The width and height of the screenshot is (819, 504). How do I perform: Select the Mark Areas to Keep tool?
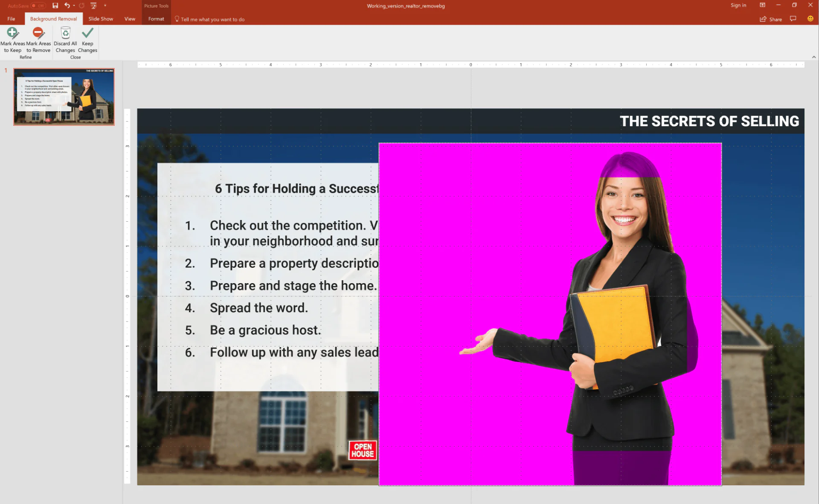13,40
